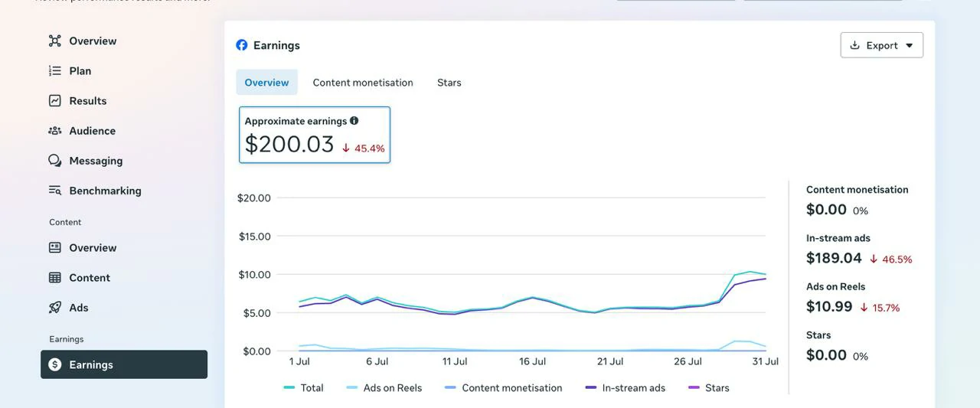Image resolution: width=980 pixels, height=408 pixels.
Task: Click the 45.4% decrease indicator
Action: click(x=364, y=149)
